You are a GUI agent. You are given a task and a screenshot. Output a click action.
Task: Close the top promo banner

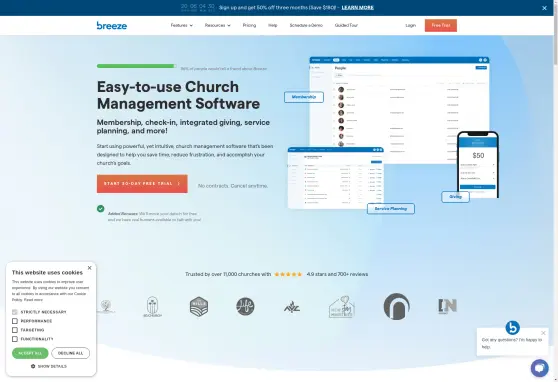click(x=544, y=8)
